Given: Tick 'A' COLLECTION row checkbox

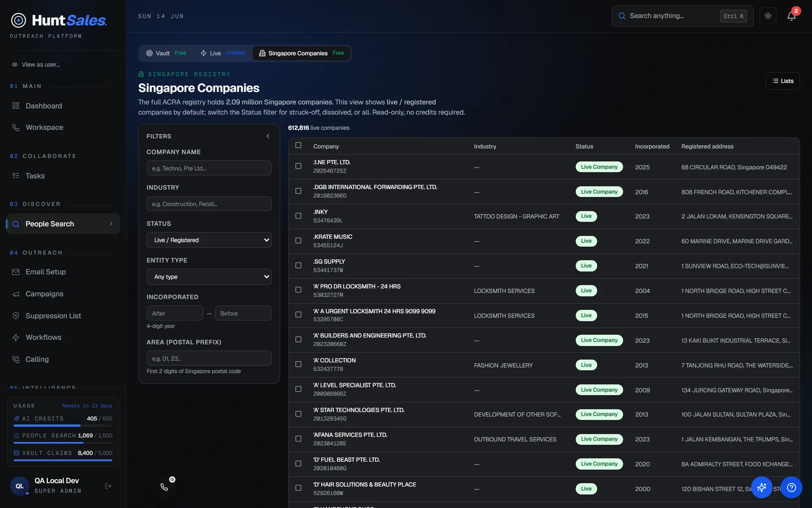Looking at the screenshot, I should click(x=298, y=364).
